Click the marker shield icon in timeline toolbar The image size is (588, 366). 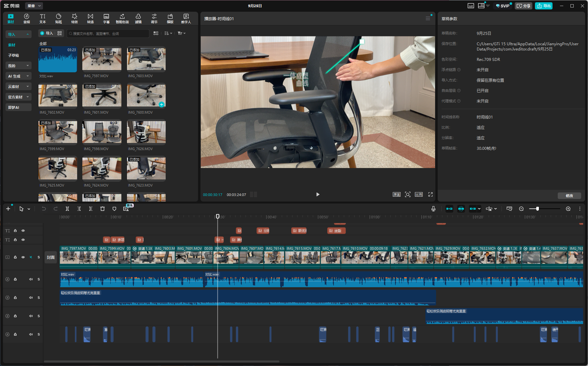pyautogui.click(x=114, y=209)
